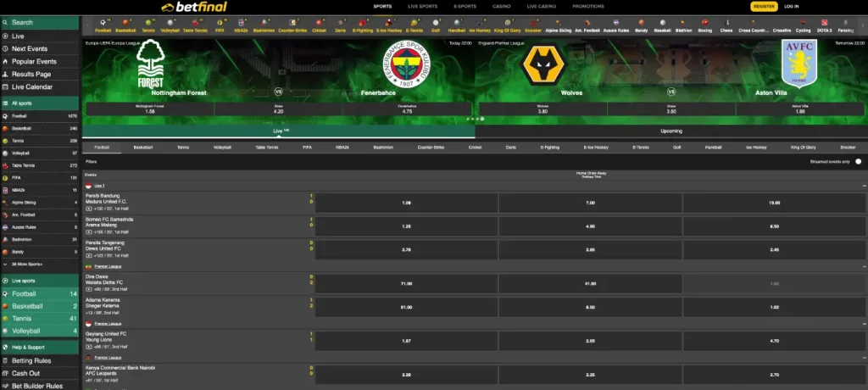Screen dimensions: 868x390
Task: Select the Cycling icon in the top carousel
Action: (803, 26)
